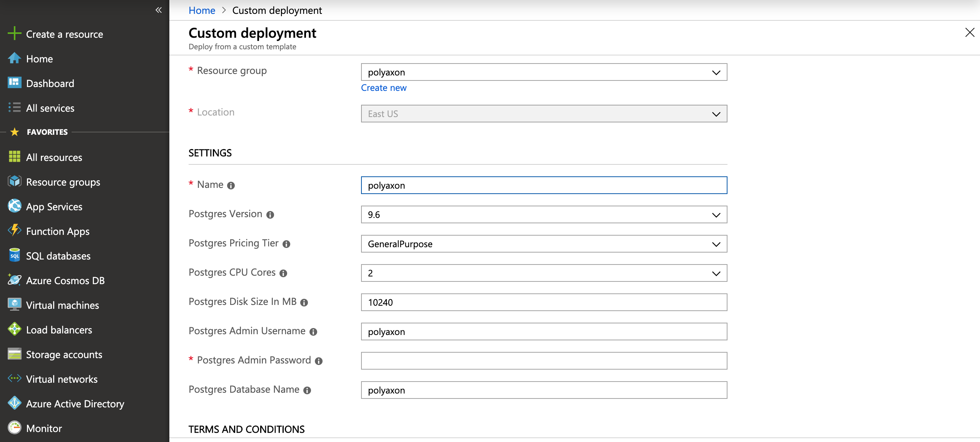Click the green plus Create a resource icon

(x=15, y=33)
